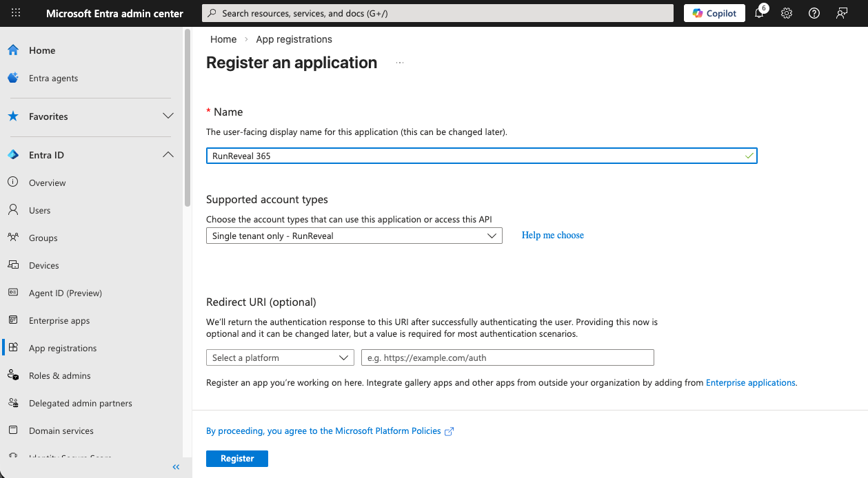Open the Supported account types dropdown
Viewport: 868px width, 478px height.
tap(354, 236)
